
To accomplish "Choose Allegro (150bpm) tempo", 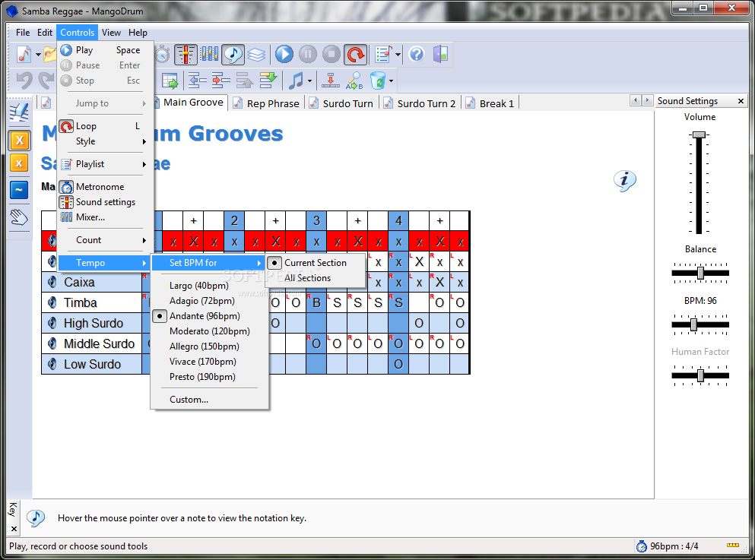I will point(209,346).
